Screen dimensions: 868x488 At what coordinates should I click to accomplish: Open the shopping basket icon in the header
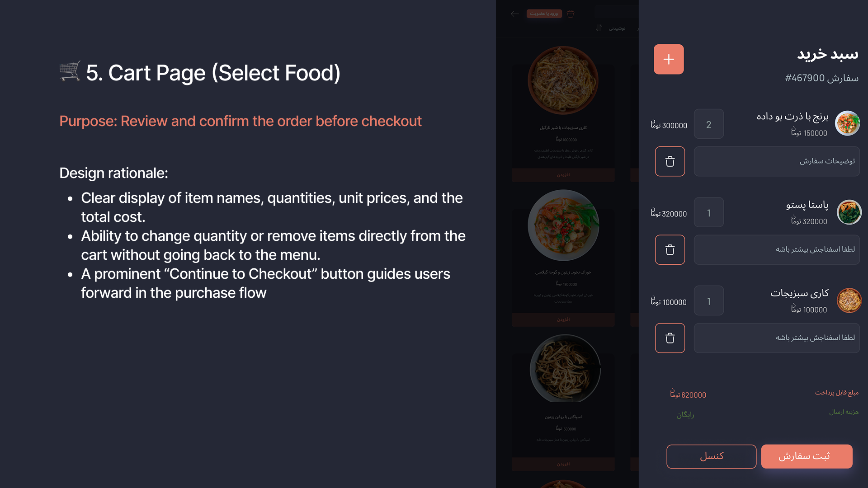click(571, 14)
